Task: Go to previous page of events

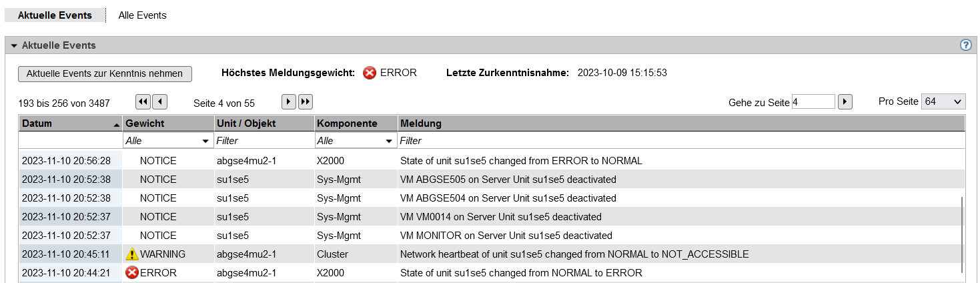Action: [x=159, y=101]
